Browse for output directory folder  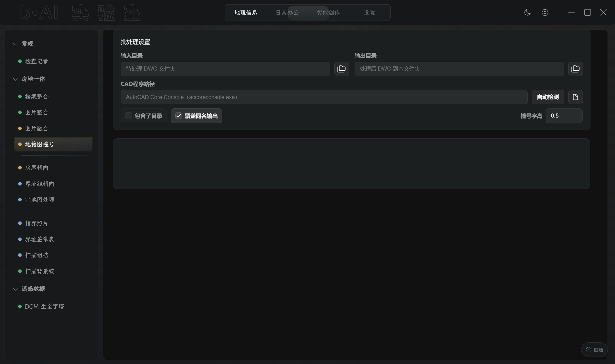(575, 69)
